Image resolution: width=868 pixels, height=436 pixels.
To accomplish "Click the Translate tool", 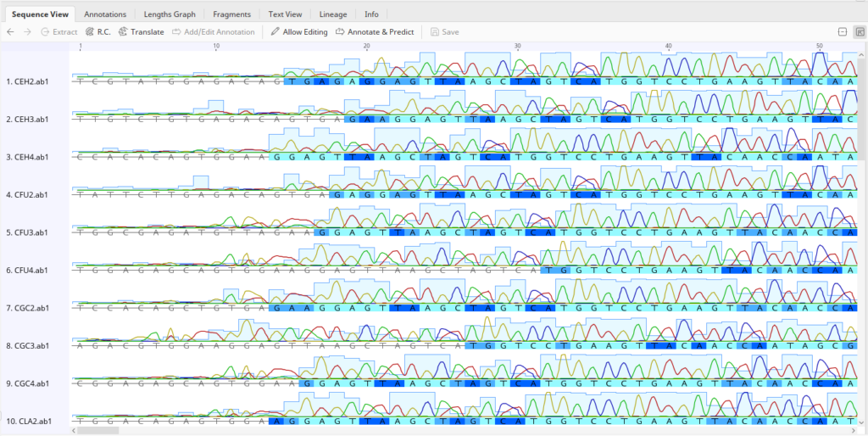I will pyautogui.click(x=142, y=32).
